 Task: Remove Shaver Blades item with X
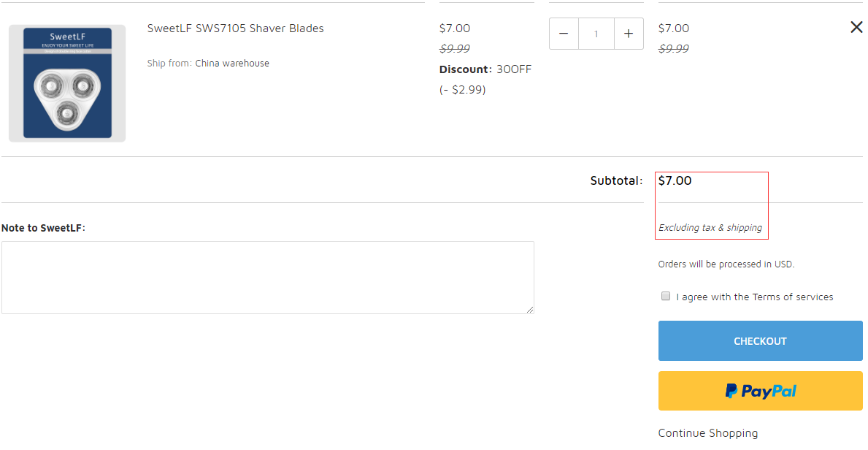point(856,27)
